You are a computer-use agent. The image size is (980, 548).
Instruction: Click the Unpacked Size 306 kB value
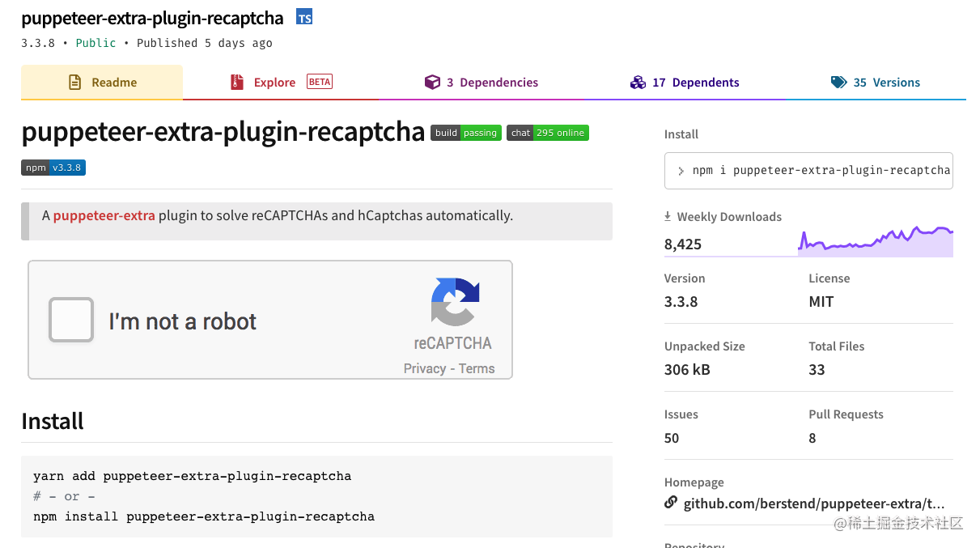point(687,370)
